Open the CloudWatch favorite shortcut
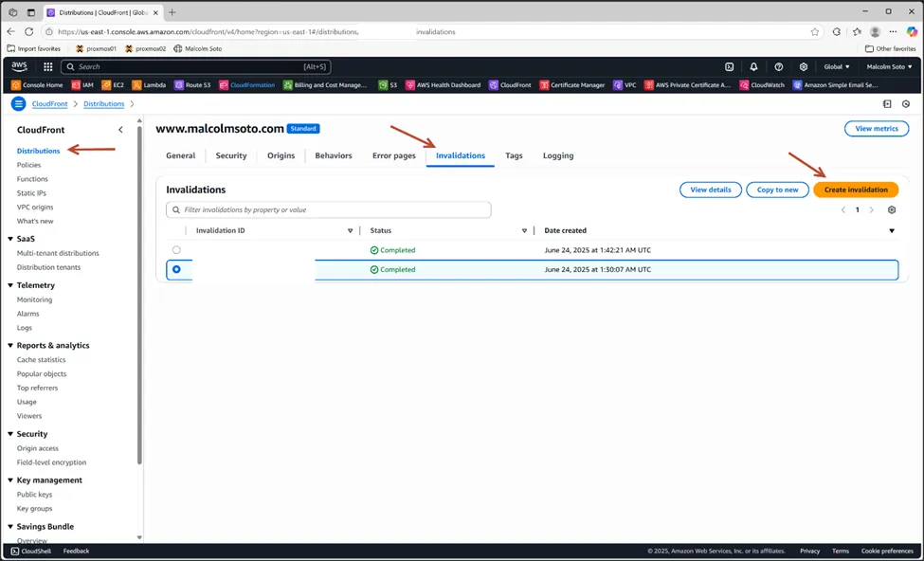 (x=761, y=84)
